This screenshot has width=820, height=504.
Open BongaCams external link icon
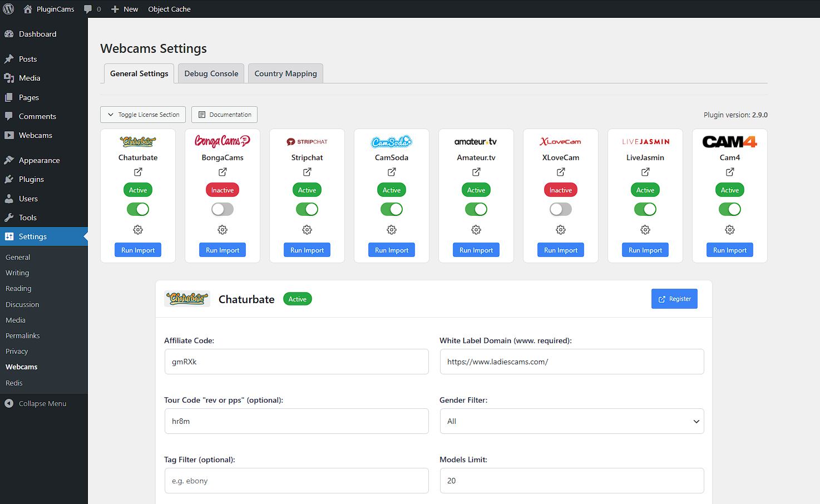pos(223,172)
